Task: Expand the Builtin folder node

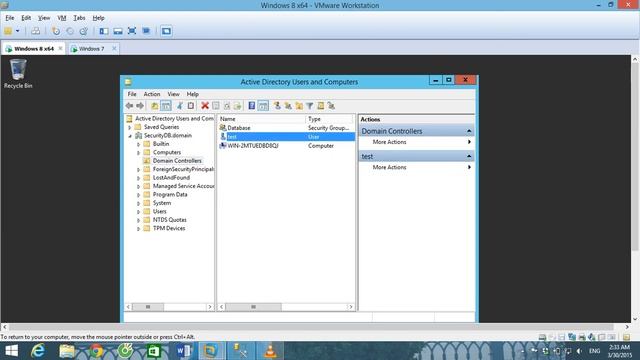Action: point(138,144)
